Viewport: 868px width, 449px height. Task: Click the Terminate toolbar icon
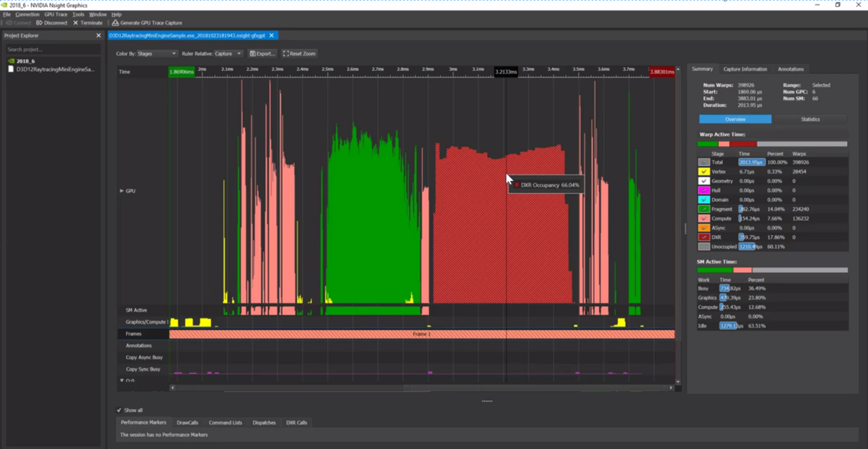tap(75, 23)
